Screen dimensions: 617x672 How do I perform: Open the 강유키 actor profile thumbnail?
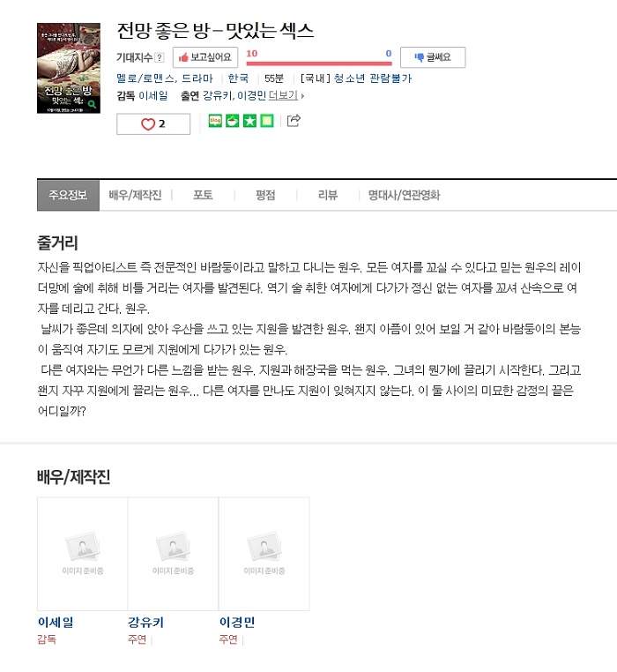click(x=173, y=554)
